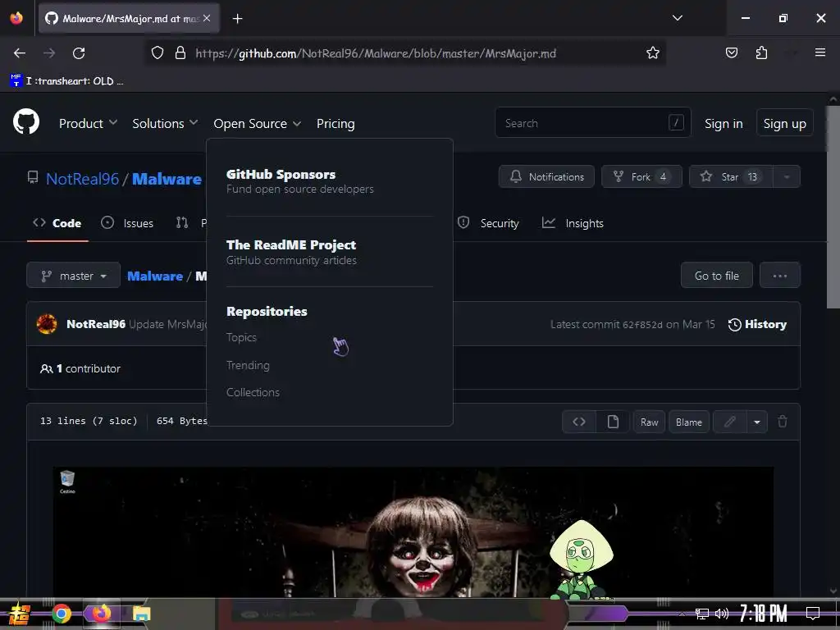Click the page vertical scrollbar thumb
840x630 pixels.
tap(833, 207)
